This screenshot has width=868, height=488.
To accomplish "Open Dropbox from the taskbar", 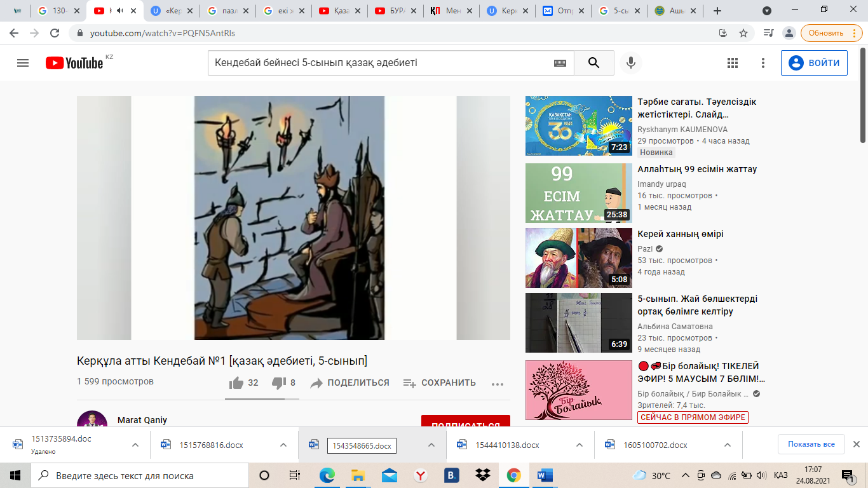I will pos(483,475).
